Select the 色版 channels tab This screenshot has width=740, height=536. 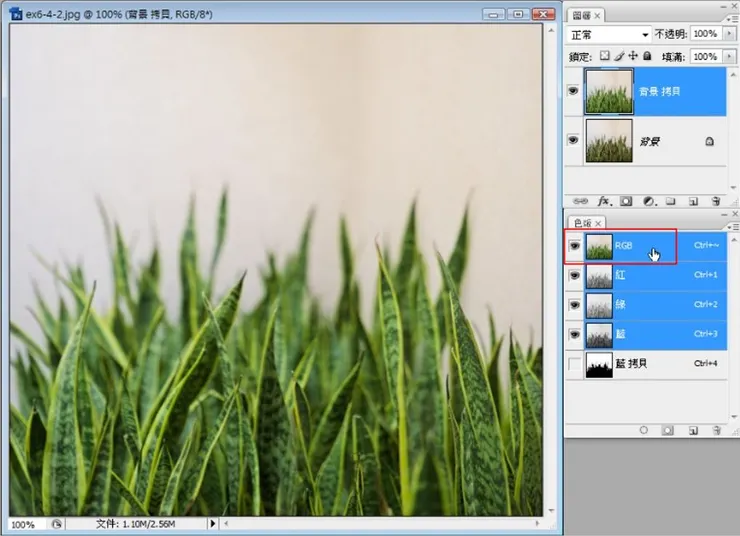(x=581, y=222)
